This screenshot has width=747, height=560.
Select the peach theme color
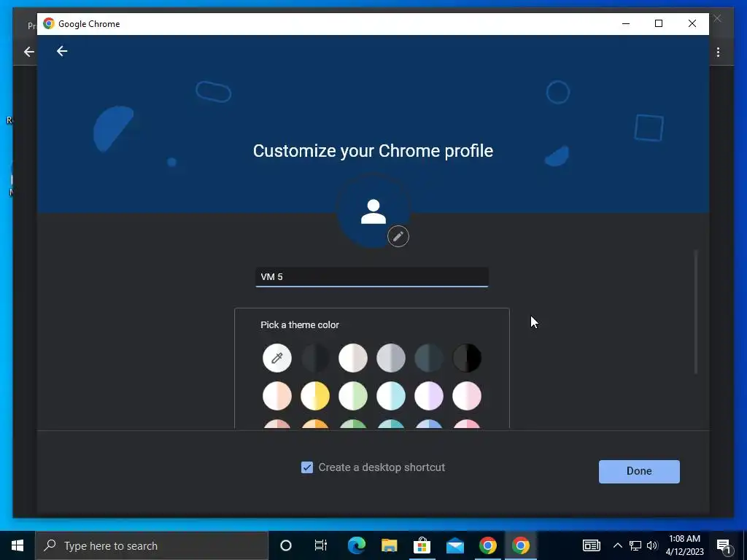point(276,396)
